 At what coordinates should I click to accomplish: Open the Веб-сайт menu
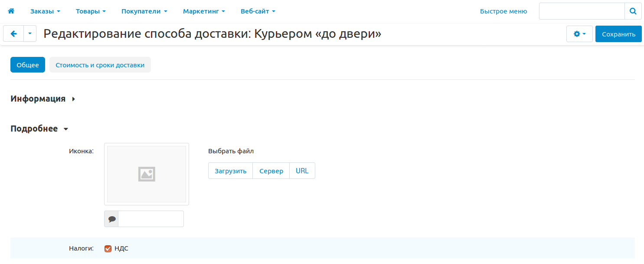[x=258, y=11]
